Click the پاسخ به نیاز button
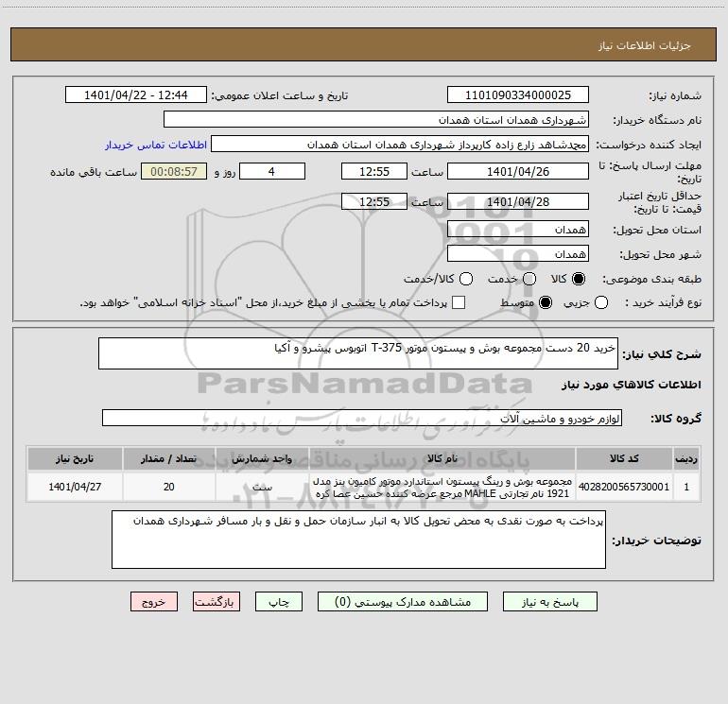This screenshot has height=704, width=728. point(550,601)
